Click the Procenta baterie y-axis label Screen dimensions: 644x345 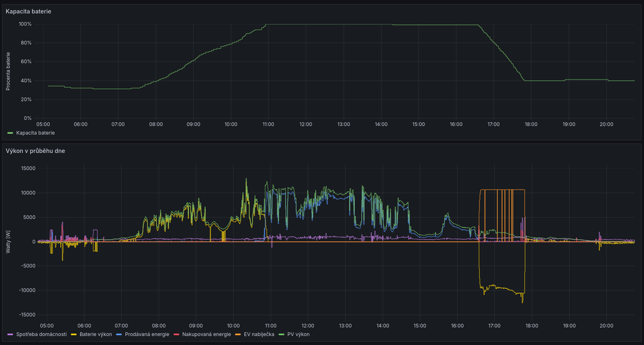[8, 71]
